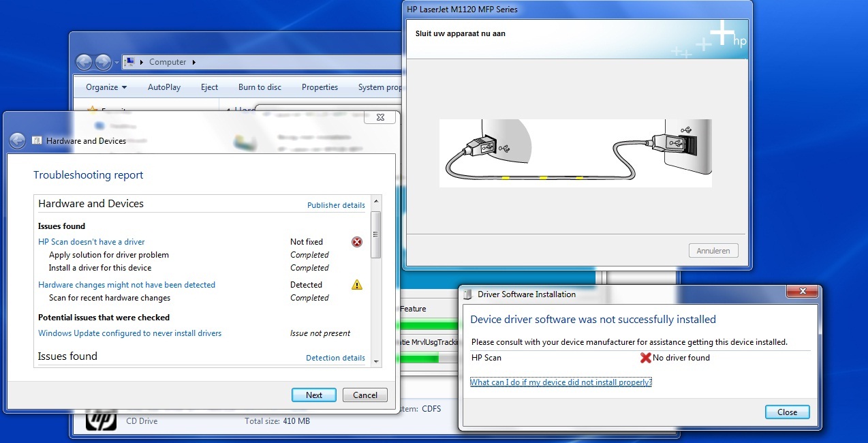Click the Driver Software Installation title icon
The height and width of the screenshot is (443, 868).
[x=468, y=294]
